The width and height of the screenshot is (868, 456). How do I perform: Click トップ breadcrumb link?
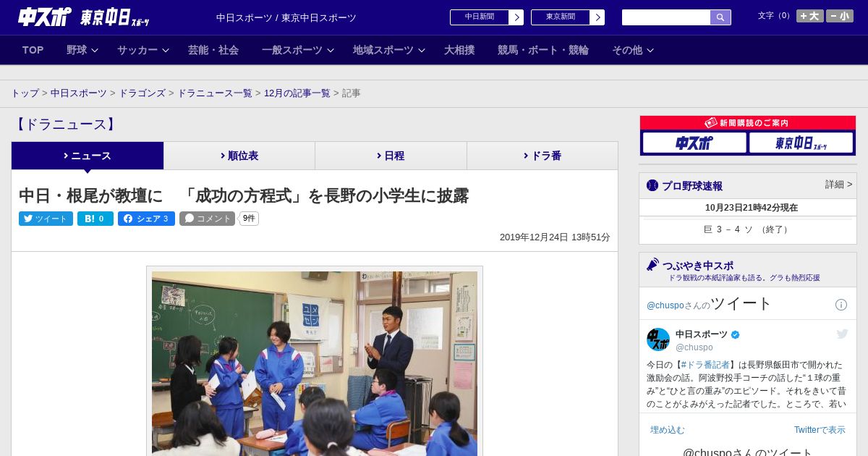tap(25, 93)
